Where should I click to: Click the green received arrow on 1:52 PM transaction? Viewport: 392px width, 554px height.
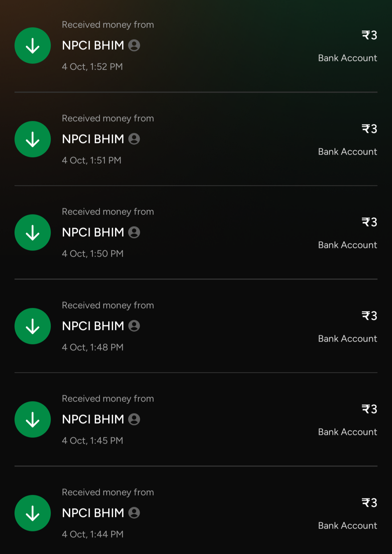click(x=32, y=45)
